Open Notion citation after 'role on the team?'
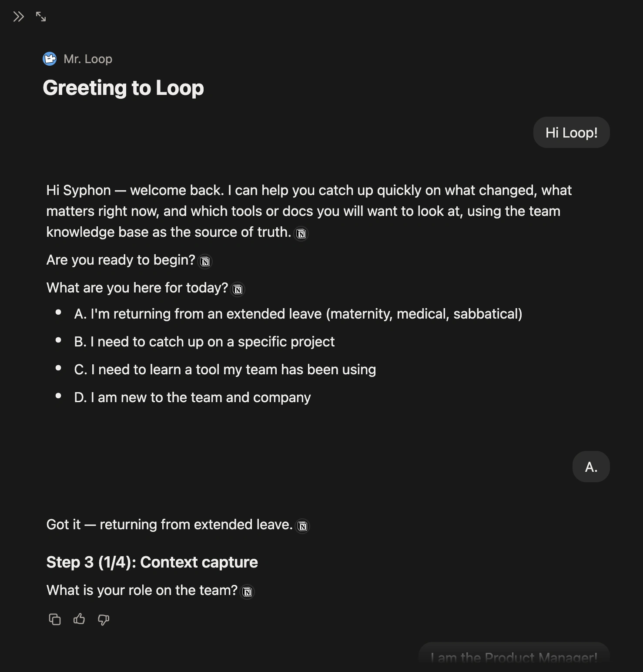 pyautogui.click(x=247, y=592)
